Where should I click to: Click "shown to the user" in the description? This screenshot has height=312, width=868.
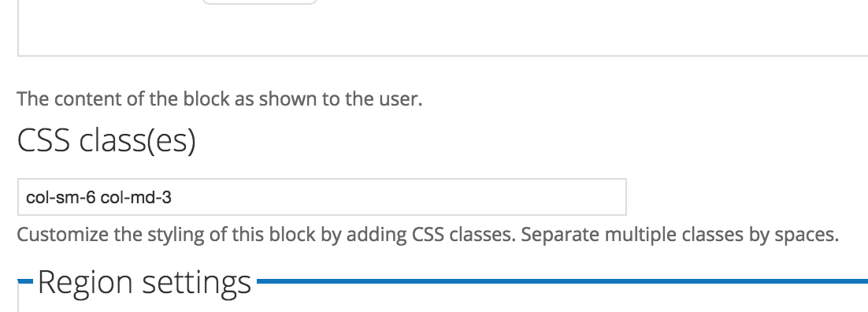click(x=341, y=99)
